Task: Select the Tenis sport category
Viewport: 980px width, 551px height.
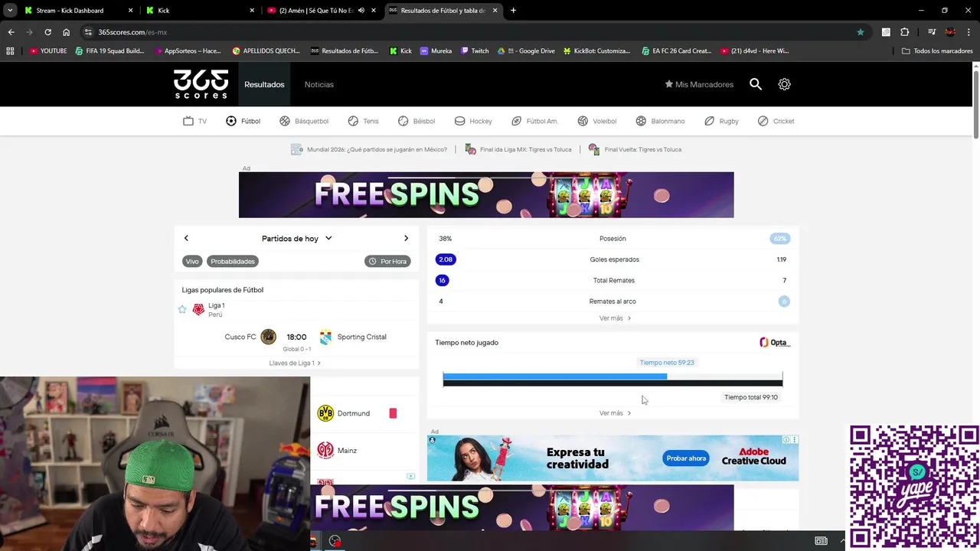Action: tap(363, 121)
